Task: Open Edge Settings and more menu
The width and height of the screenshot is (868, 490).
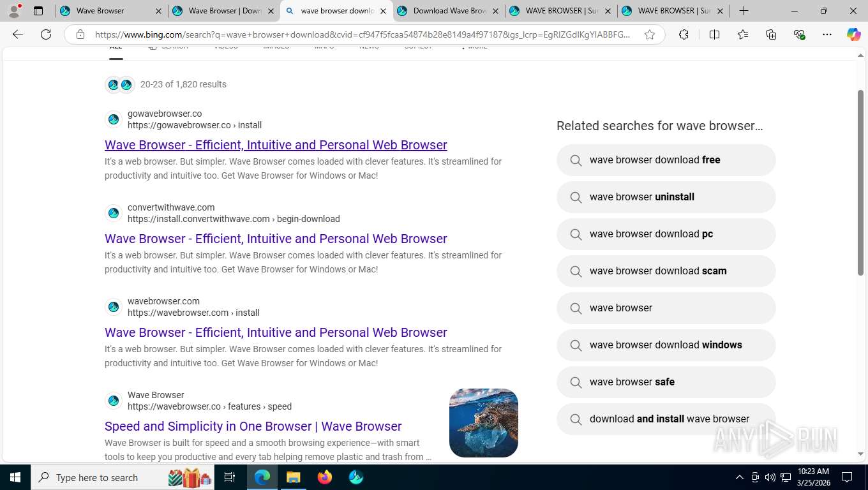Action: (x=827, y=34)
